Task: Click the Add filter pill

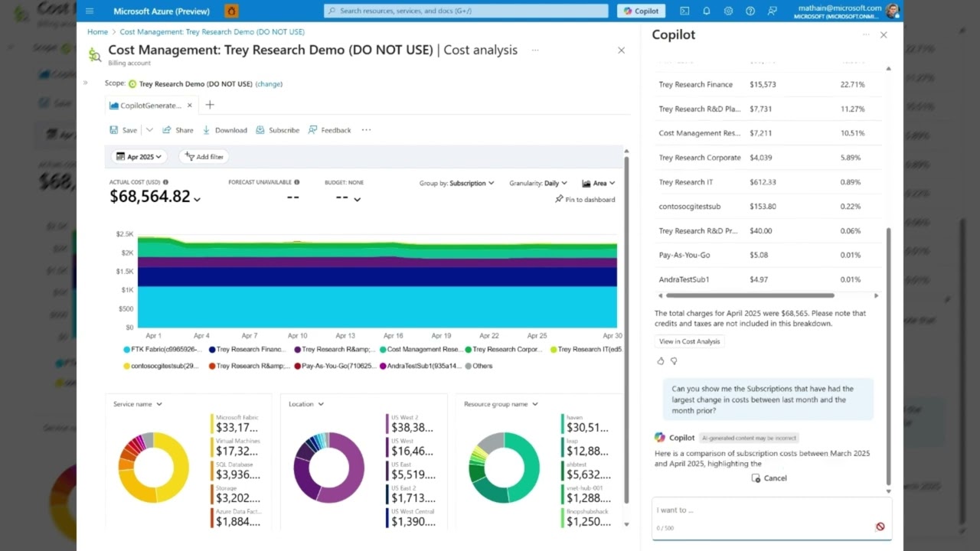Action: tap(204, 156)
